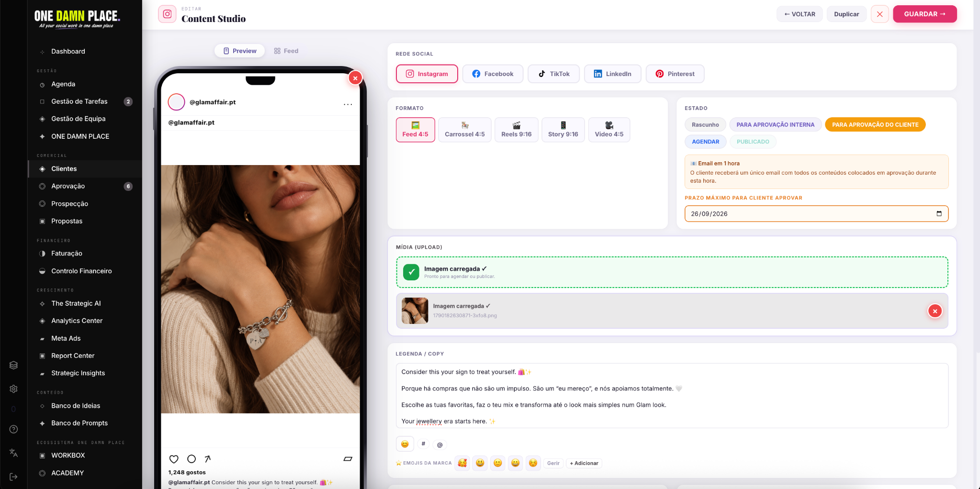Select TikTok social network
Screen dimensions: 980x489
pos(554,74)
